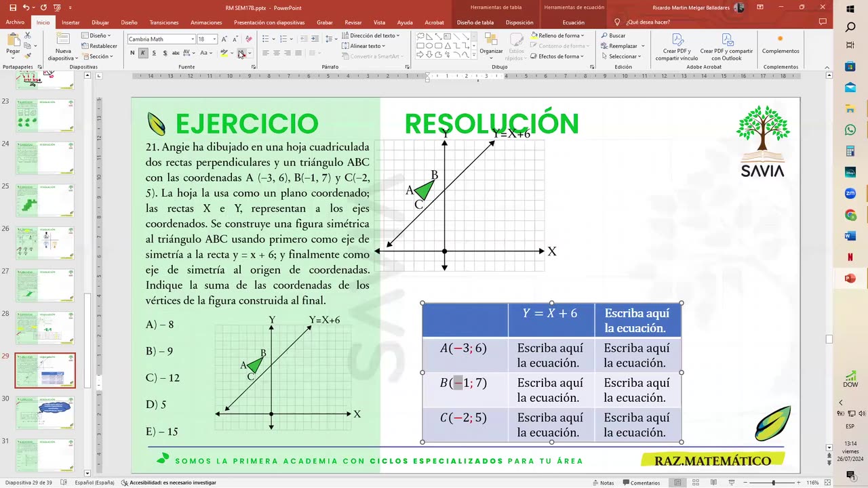Undo the last action
Image resolution: width=868 pixels, height=488 pixels.
25,7
